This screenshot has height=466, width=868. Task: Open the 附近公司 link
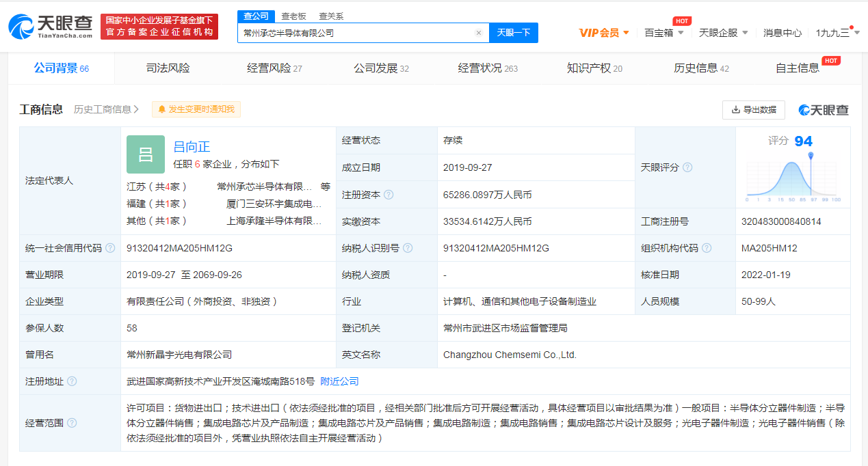coord(339,381)
